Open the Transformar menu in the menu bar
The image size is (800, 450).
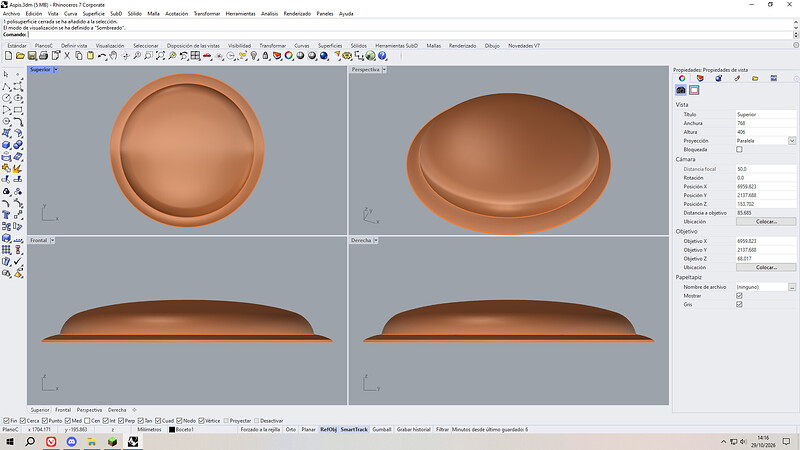click(207, 14)
